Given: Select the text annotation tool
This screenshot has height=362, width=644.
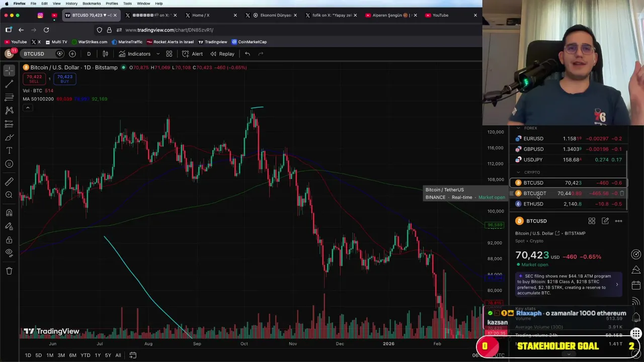Looking at the screenshot, I should click(x=9, y=150).
